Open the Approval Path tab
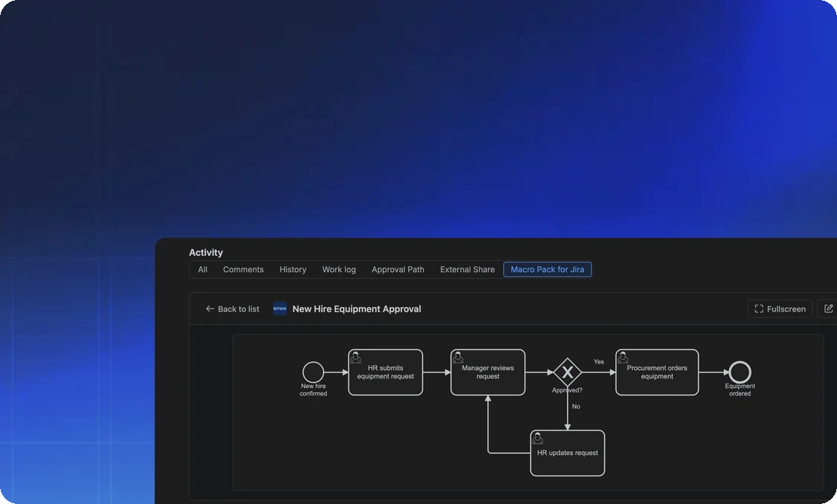Viewport: 837px width, 504px height. point(398,270)
